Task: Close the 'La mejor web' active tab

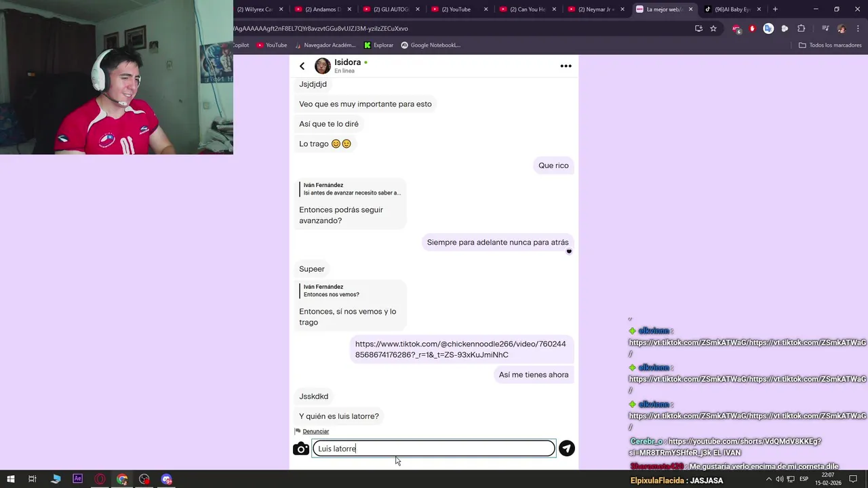Action: pos(691,9)
